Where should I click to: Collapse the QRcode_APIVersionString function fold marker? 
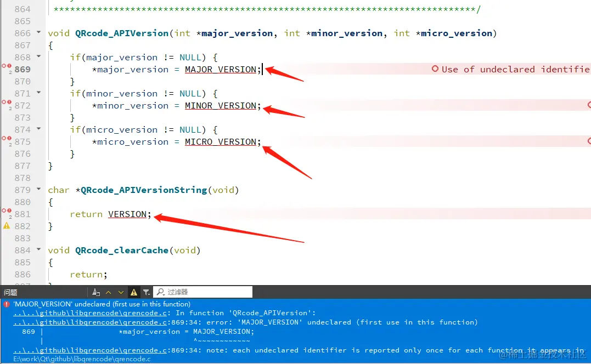coord(37,190)
